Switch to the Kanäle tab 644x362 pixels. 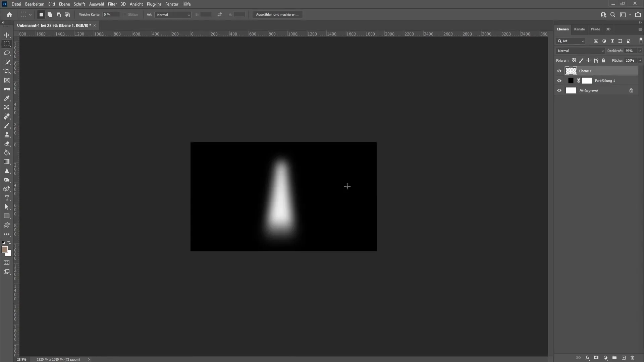click(x=580, y=29)
